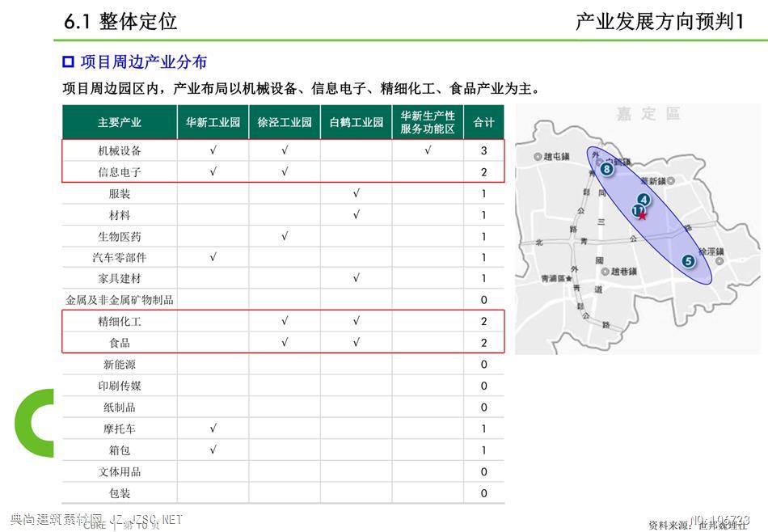Select the 印刷传媒 row label

point(120,386)
